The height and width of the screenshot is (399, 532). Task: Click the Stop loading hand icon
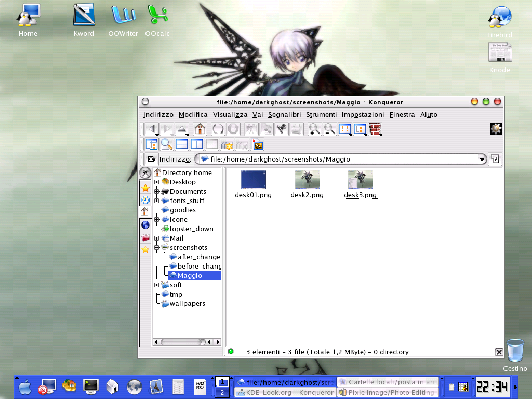pyautogui.click(x=233, y=129)
